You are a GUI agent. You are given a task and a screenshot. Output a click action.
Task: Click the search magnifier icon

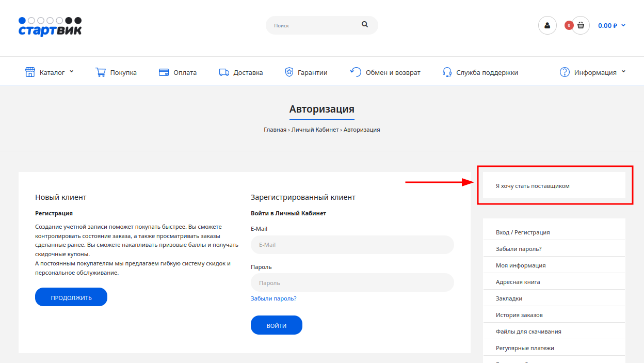point(365,24)
